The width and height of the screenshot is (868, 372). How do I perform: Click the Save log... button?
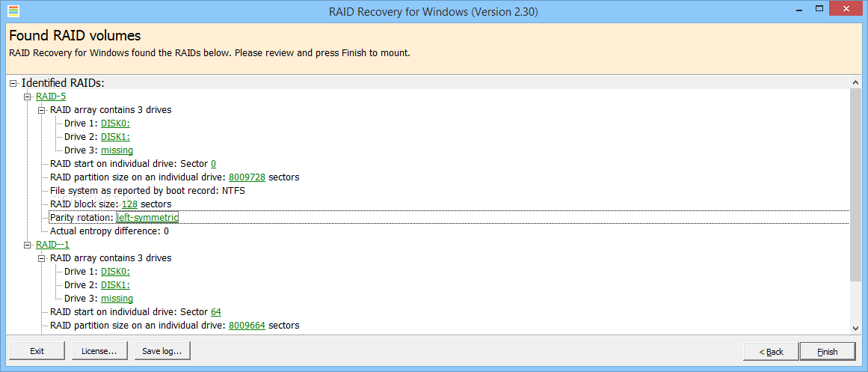click(x=161, y=351)
